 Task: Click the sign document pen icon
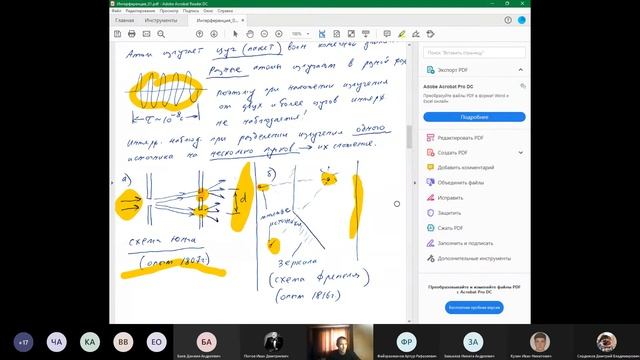[x=416, y=34]
